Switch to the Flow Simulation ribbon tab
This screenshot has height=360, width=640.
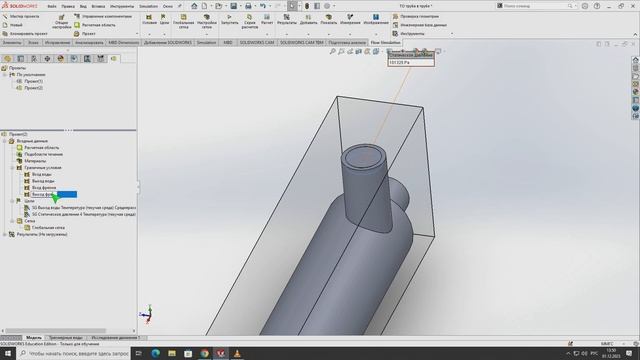coord(385,42)
